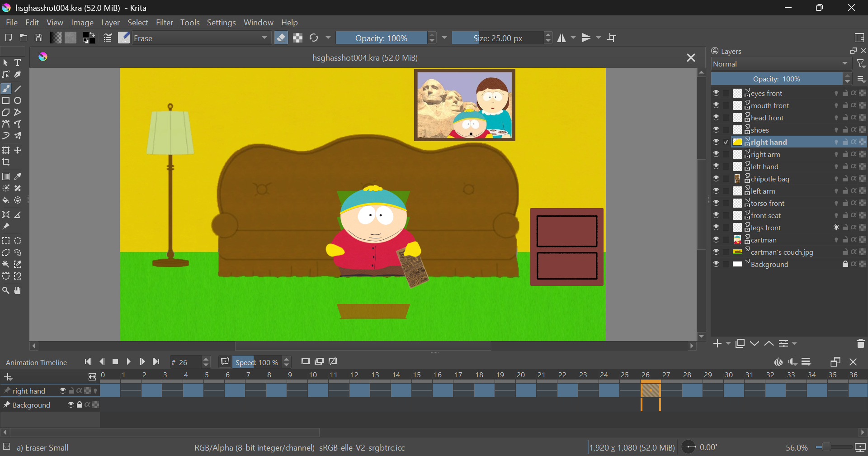Delete layer with trash icon
The height and width of the screenshot is (456, 868).
860,344
